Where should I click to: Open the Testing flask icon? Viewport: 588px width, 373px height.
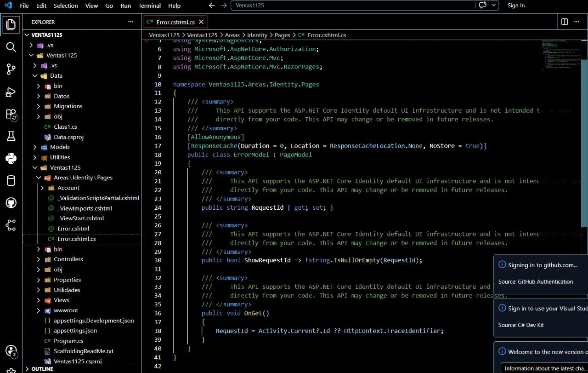[x=11, y=136]
